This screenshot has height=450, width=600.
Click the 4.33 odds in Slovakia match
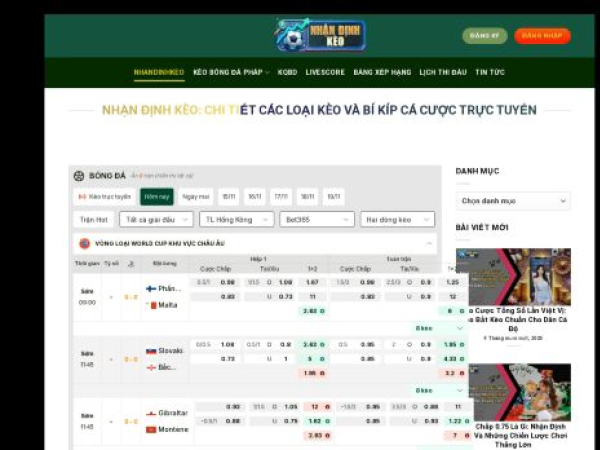453,359
